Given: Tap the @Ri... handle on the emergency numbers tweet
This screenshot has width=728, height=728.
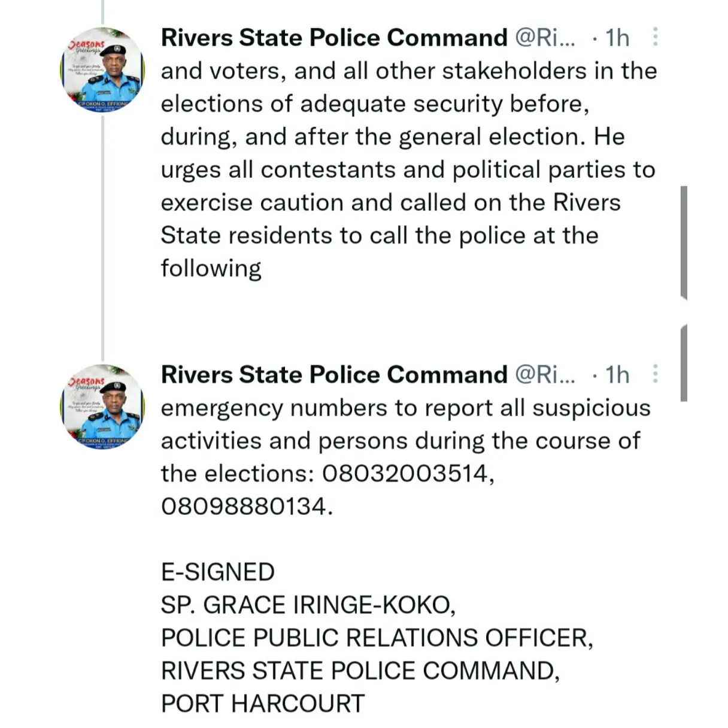Looking at the screenshot, I should pos(545,375).
